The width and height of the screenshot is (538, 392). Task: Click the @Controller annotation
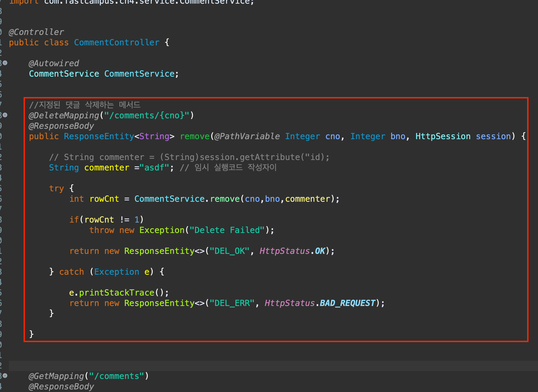(36, 32)
